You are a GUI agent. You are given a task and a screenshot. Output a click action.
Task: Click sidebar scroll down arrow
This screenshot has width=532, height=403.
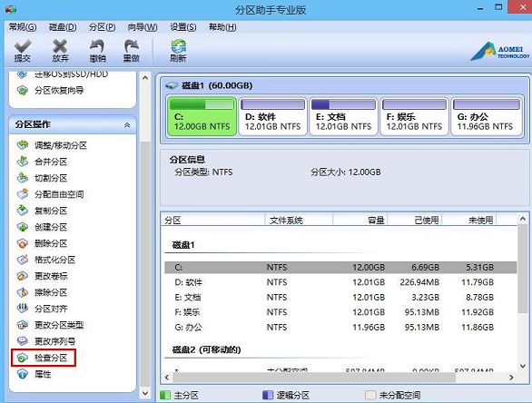[145, 393]
